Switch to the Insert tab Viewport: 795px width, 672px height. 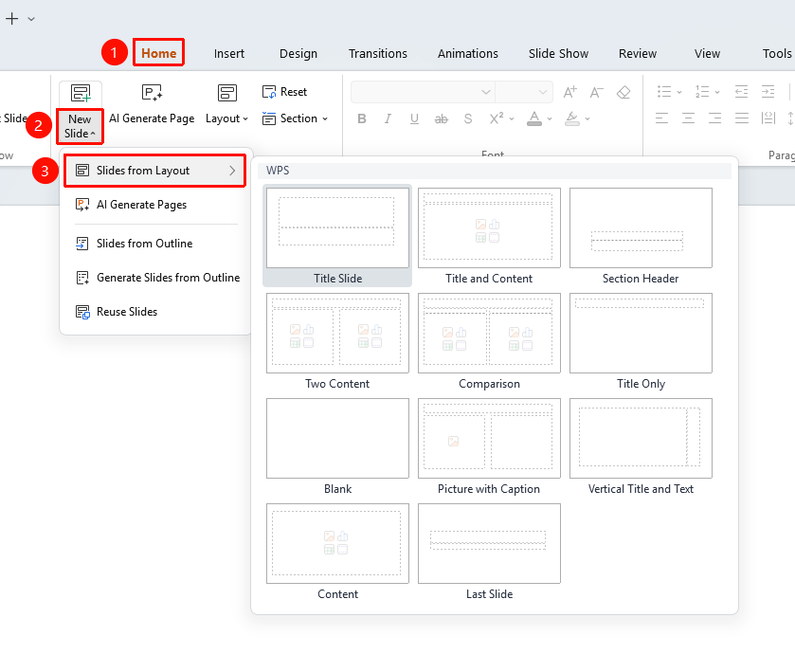coord(229,54)
